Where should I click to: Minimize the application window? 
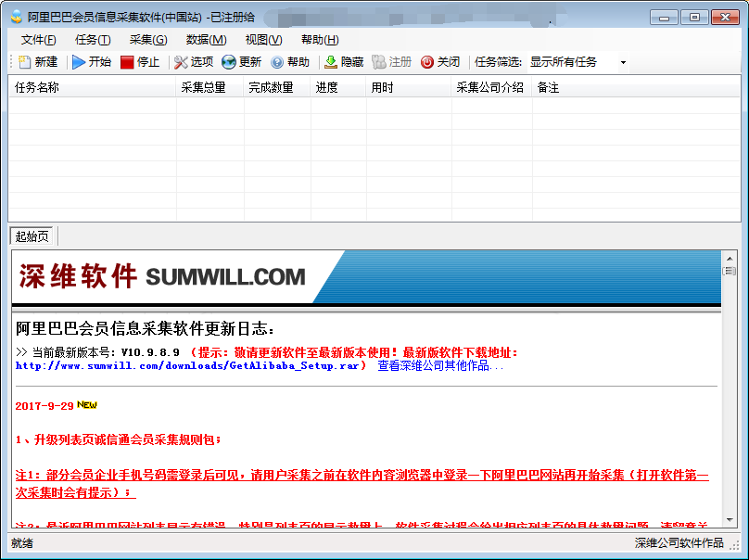[664, 18]
